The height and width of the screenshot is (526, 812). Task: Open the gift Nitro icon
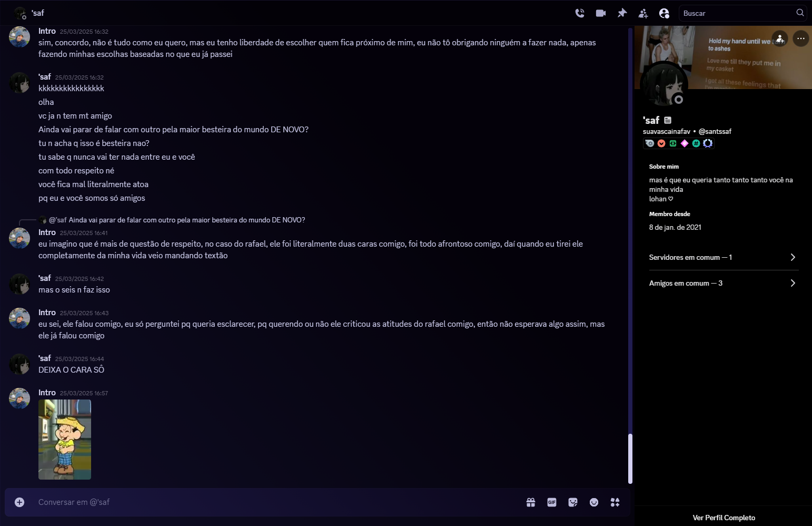click(x=531, y=502)
